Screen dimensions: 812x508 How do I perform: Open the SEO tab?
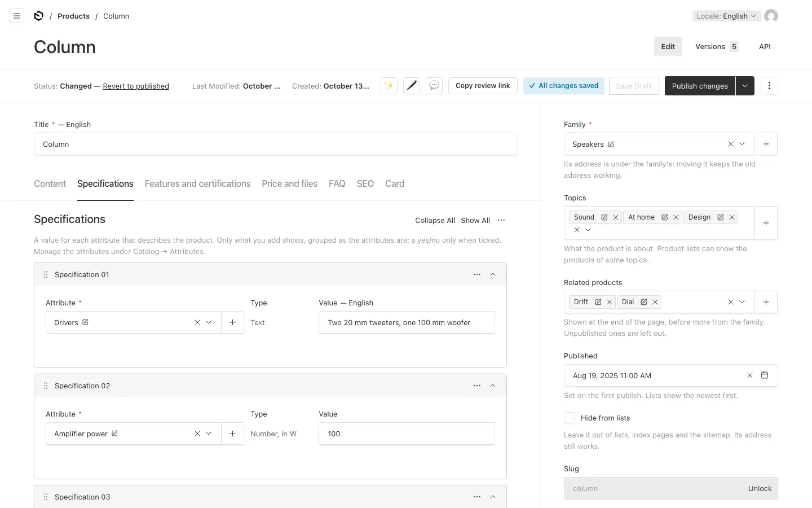[x=365, y=184]
